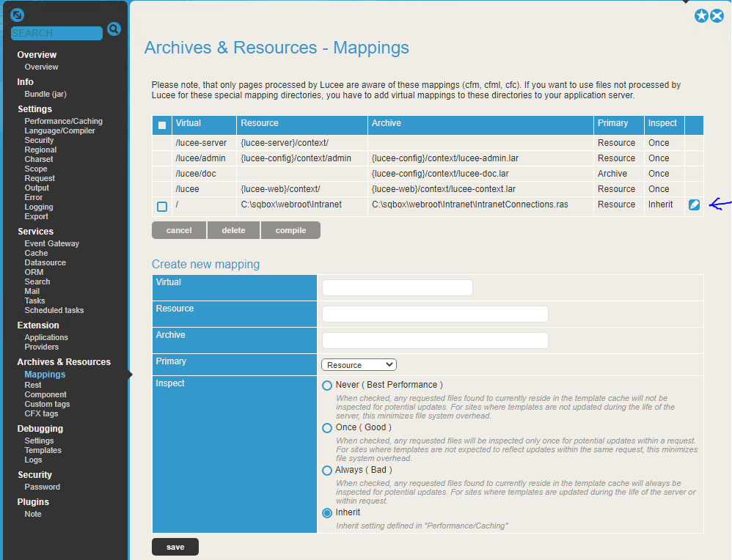Open Extension Providers page

[42, 347]
